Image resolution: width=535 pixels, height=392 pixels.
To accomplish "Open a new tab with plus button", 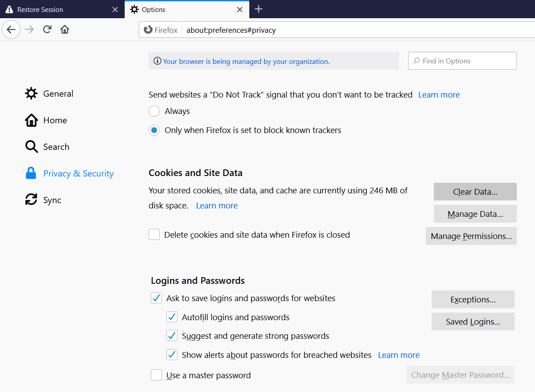I will point(259,9).
